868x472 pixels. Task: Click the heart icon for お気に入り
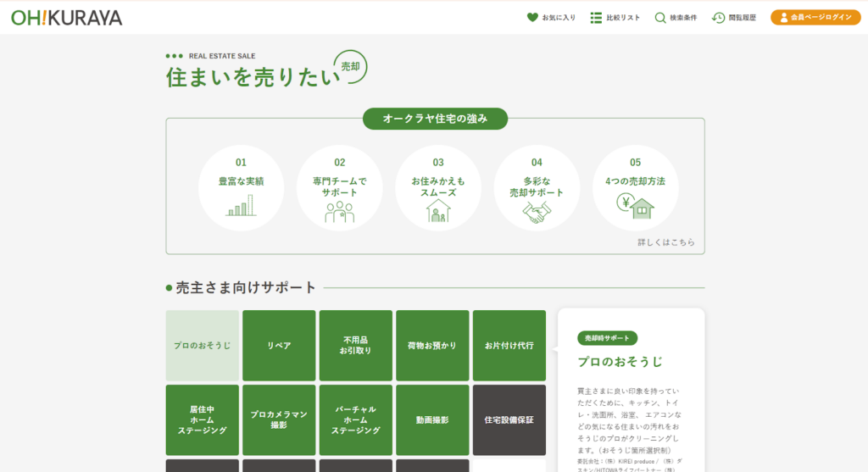[532, 17]
